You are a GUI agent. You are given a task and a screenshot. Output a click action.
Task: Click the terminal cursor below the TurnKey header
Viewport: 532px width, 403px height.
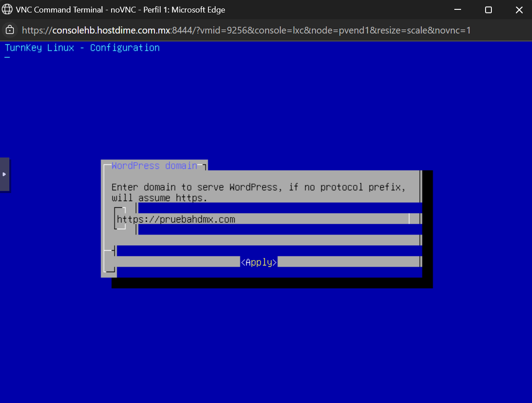7,58
